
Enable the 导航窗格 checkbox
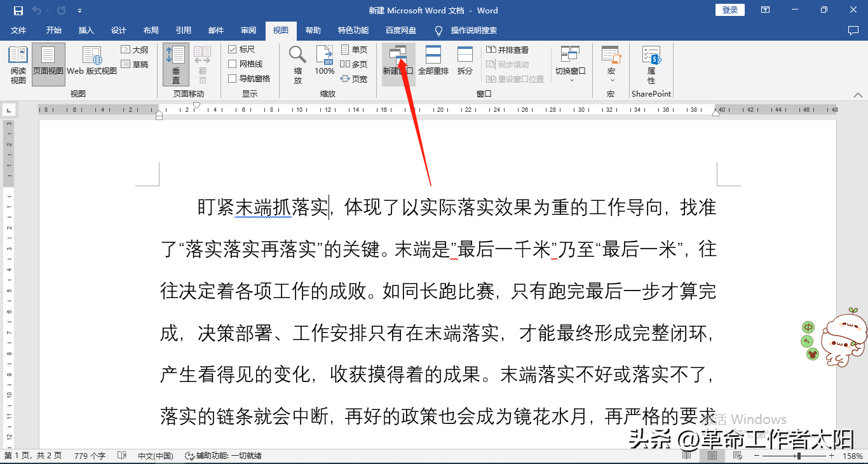[x=233, y=79]
